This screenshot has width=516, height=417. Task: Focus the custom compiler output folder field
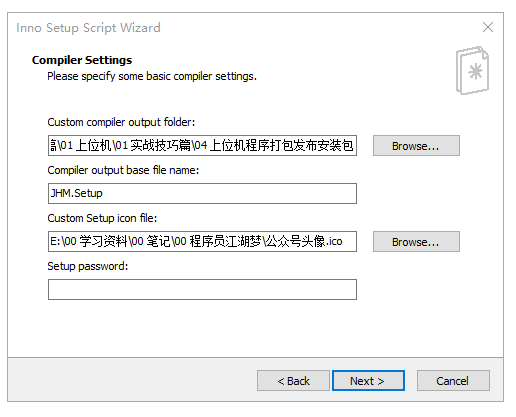[202, 145]
